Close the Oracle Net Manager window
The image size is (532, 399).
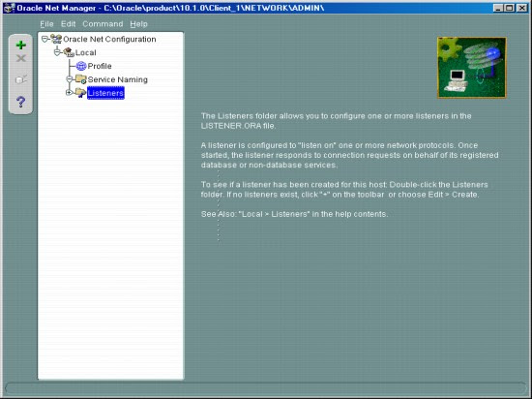point(521,8)
